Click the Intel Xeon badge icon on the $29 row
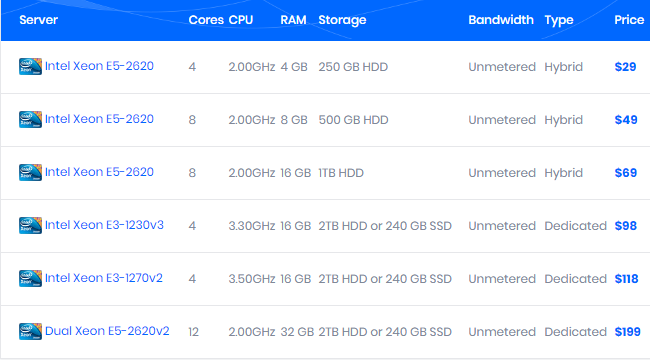Viewport: 650px width, 360px height. click(30, 66)
